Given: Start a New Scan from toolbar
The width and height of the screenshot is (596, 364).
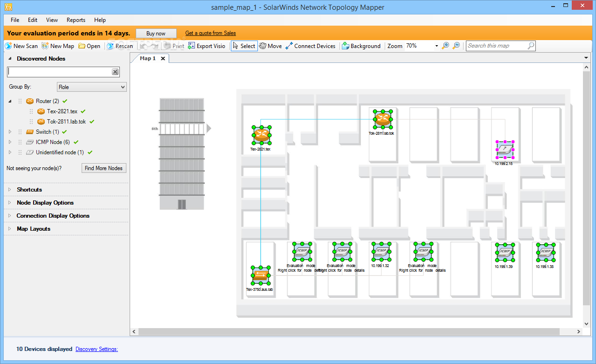Looking at the screenshot, I should [21, 46].
